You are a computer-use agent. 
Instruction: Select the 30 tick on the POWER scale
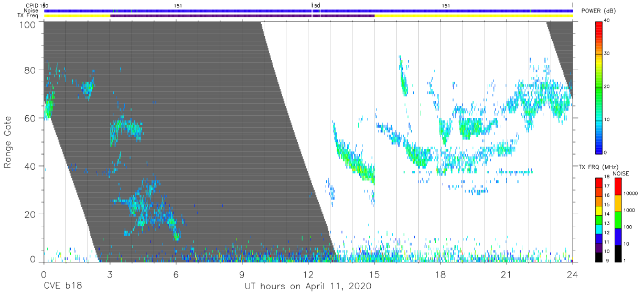607,54
